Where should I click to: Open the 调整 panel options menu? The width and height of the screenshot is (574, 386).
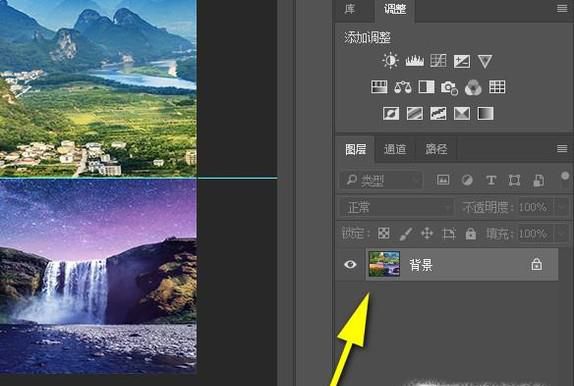562,8
